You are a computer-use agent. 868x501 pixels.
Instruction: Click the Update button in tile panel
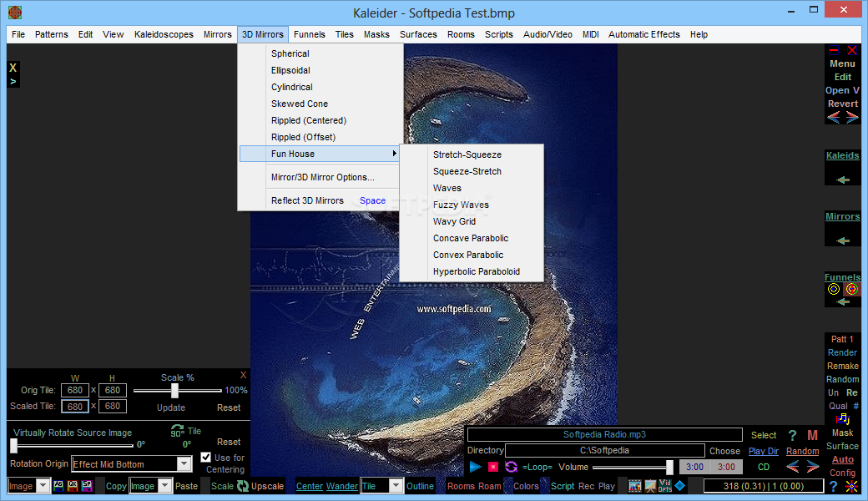(x=171, y=407)
